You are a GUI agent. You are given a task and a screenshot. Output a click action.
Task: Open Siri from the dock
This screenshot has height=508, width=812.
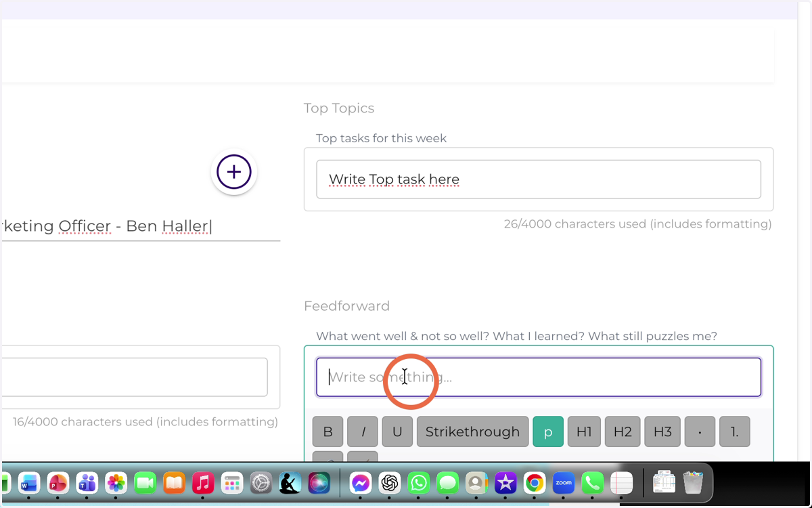coord(319,483)
